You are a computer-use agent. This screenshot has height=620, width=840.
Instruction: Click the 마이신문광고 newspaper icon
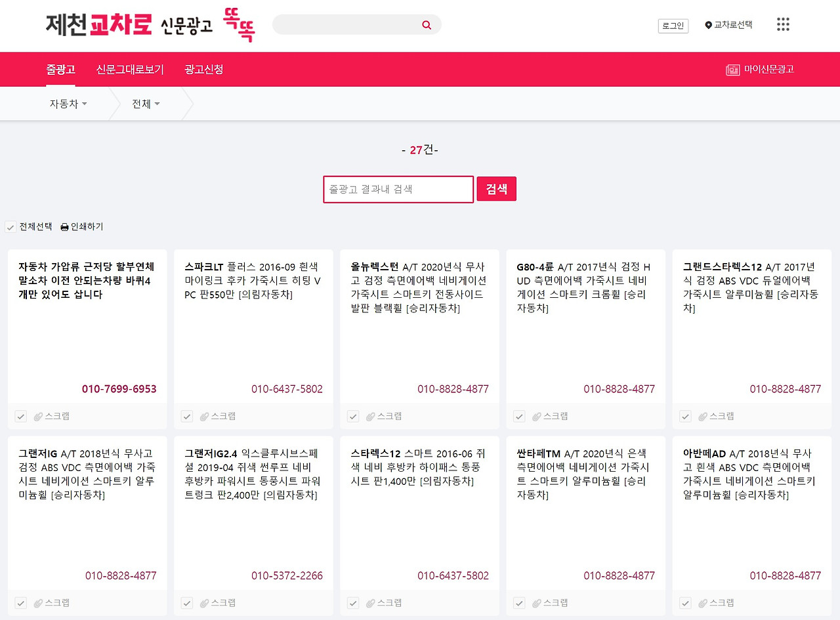click(x=733, y=70)
